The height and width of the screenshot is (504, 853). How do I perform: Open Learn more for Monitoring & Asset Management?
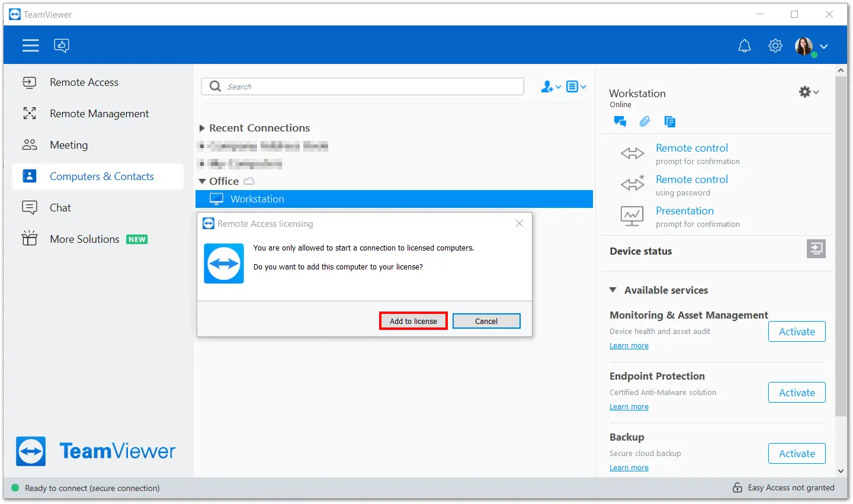pyautogui.click(x=629, y=346)
